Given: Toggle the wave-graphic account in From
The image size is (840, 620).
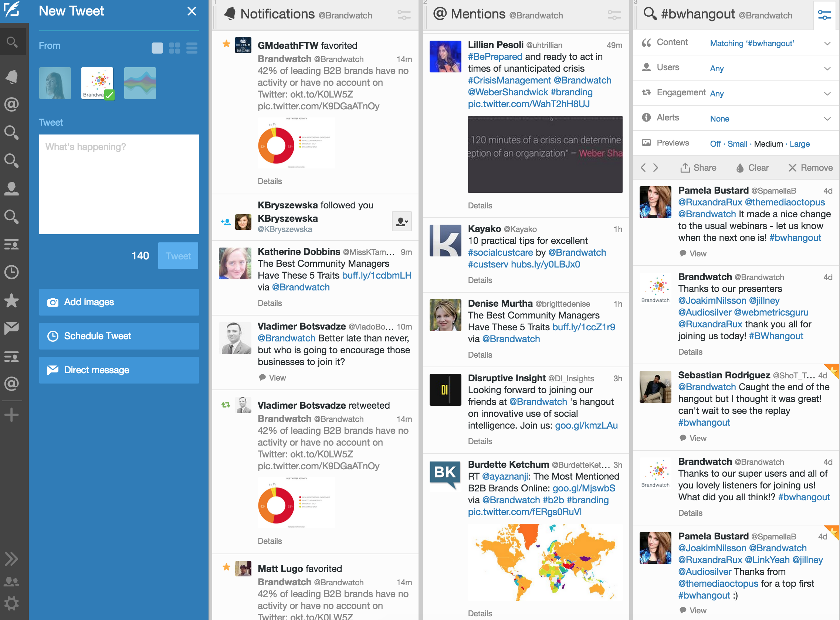Looking at the screenshot, I should coord(140,83).
